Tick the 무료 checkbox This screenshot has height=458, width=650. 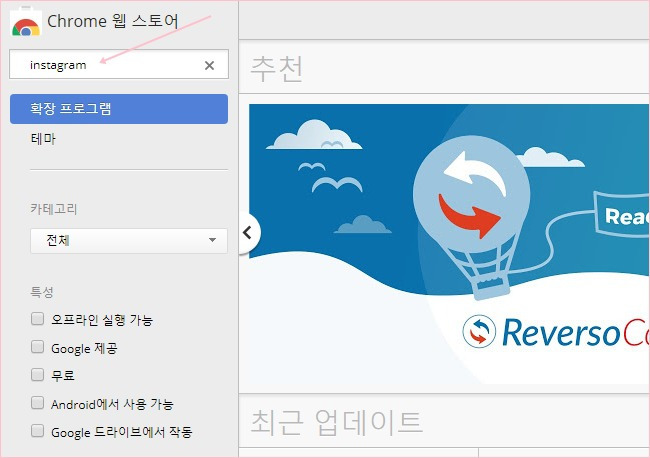coord(37,375)
